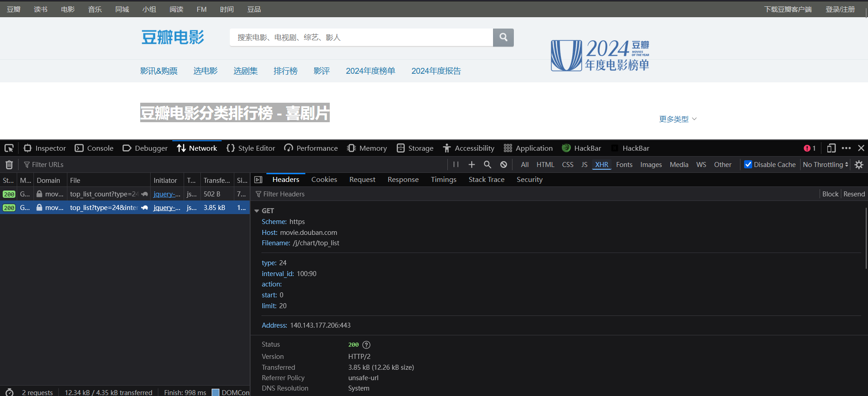Click status help question mark icon
Image resolution: width=868 pixels, height=396 pixels.
pos(366,345)
